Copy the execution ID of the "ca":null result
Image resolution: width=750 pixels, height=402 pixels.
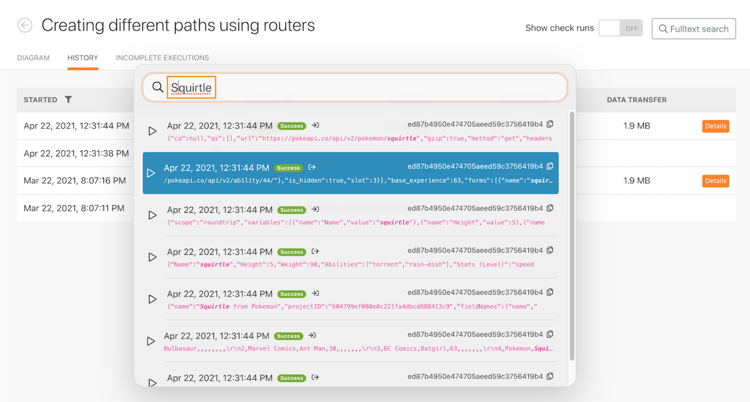tap(550, 124)
